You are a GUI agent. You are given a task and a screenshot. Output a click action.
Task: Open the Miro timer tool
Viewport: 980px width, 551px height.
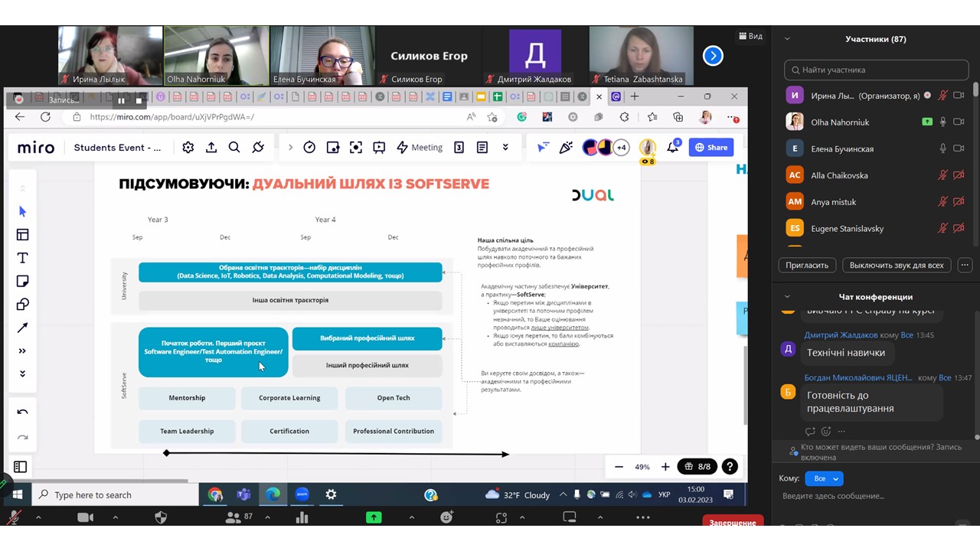[x=309, y=148]
